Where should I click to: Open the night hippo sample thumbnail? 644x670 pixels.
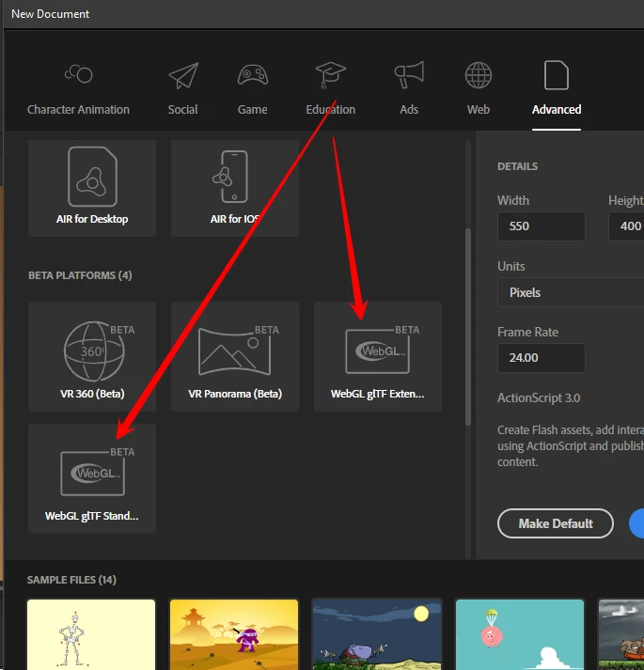377,634
